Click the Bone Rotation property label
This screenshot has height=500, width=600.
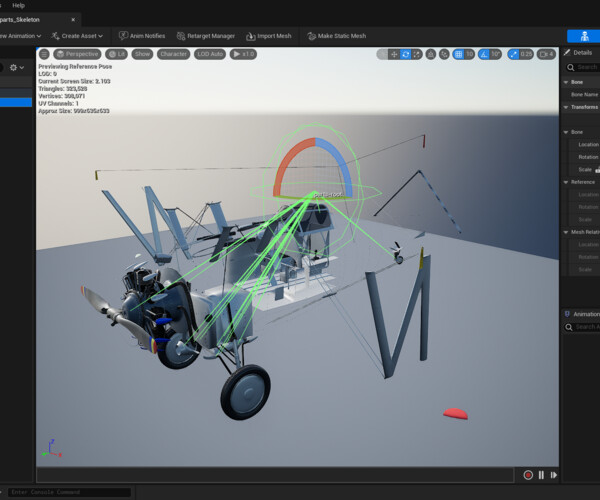click(x=588, y=157)
